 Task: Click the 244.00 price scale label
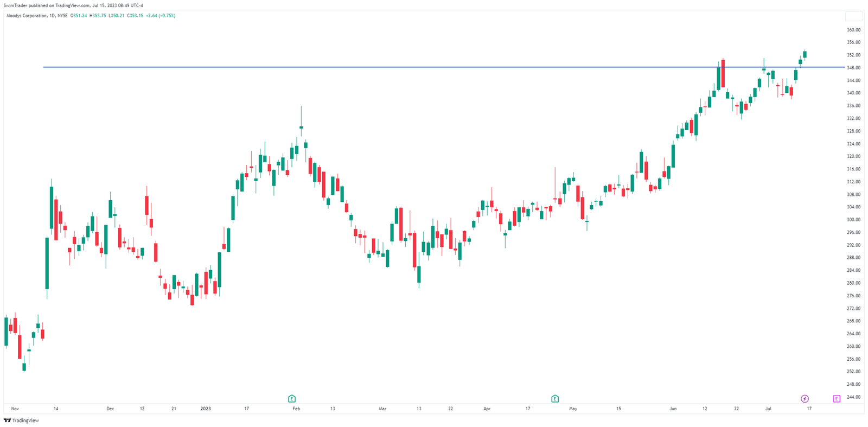click(853, 397)
